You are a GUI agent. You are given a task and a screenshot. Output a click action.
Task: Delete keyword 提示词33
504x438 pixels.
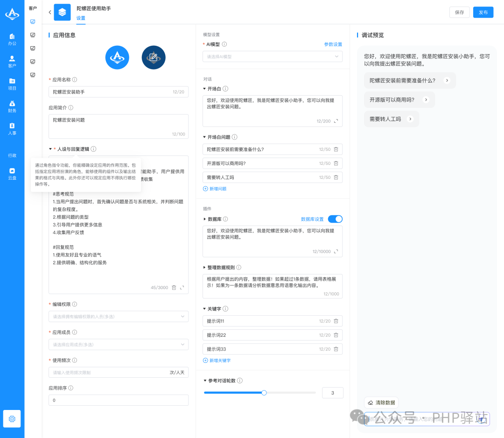[336, 349]
